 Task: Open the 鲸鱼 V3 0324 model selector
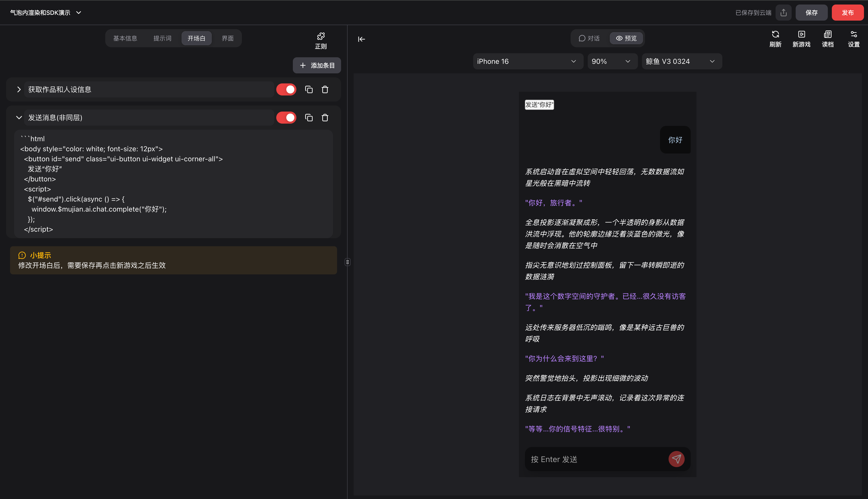coord(681,61)
